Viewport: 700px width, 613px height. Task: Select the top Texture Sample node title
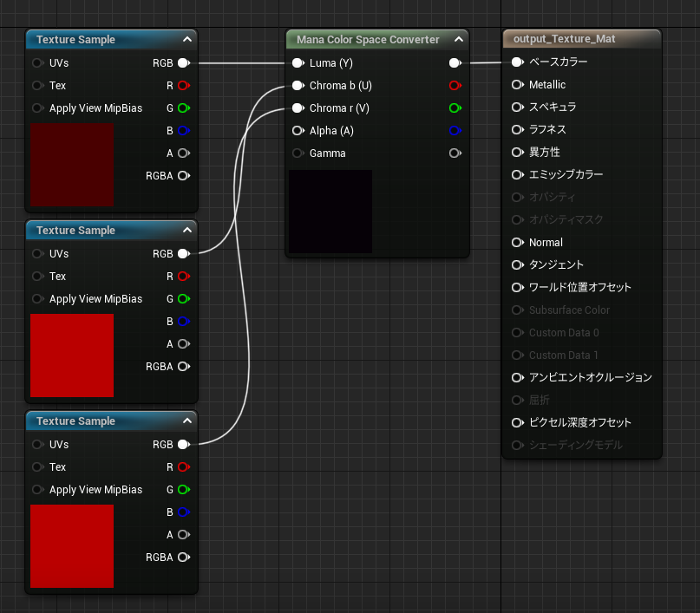click(75, 40)
